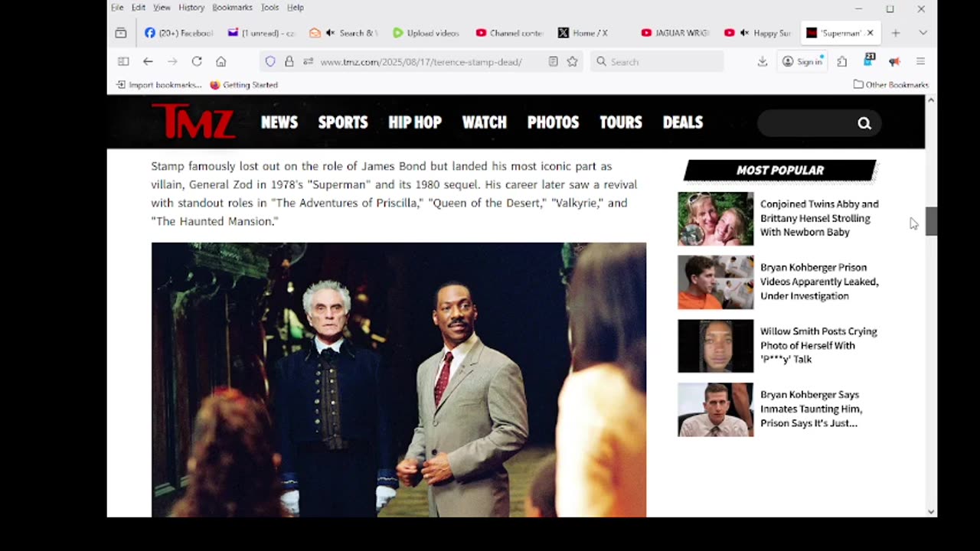This screenshot has width=980, height=551.
Task: Go to the browser home page
Action: (221, 62)
